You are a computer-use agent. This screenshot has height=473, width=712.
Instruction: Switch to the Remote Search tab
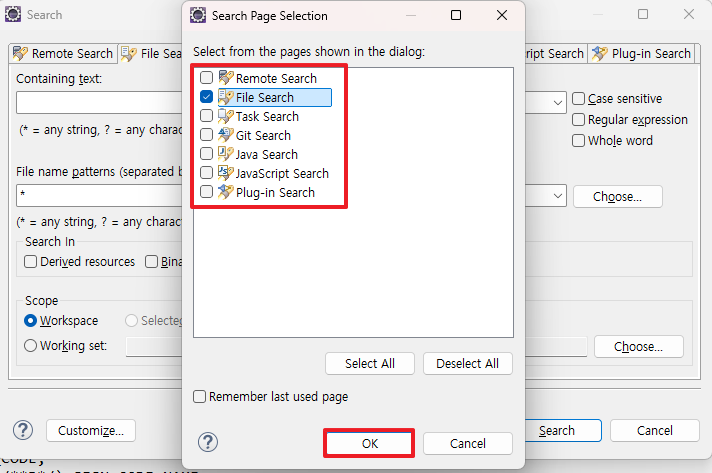tap(63, 54)
